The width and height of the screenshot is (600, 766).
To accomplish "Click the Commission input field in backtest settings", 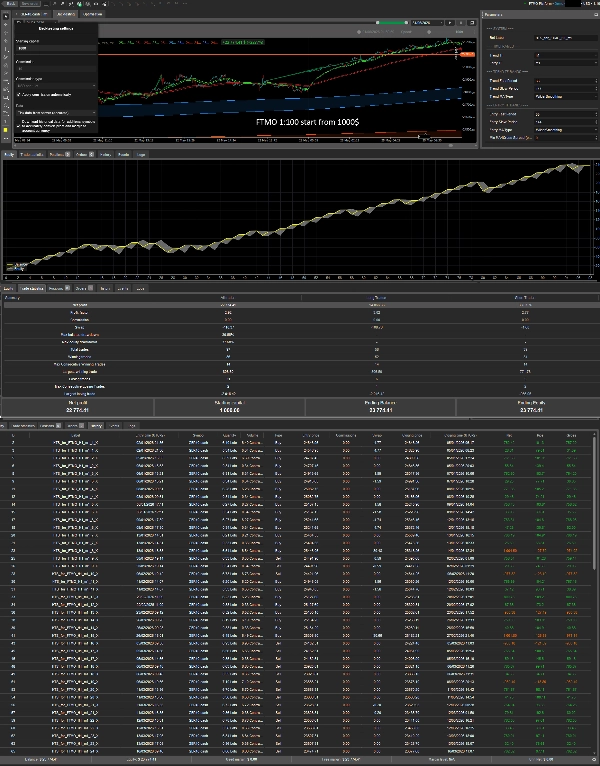I will (x=56, y=69).
